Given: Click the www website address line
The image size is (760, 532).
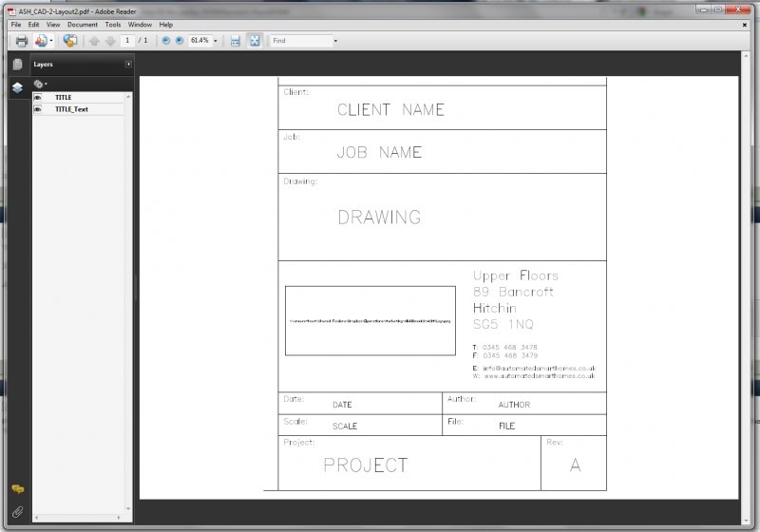Looking at the screenshot, I should tap(534, 376).
